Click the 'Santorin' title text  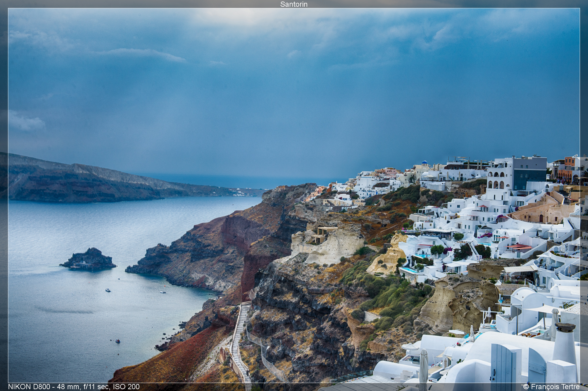[294, 4]
